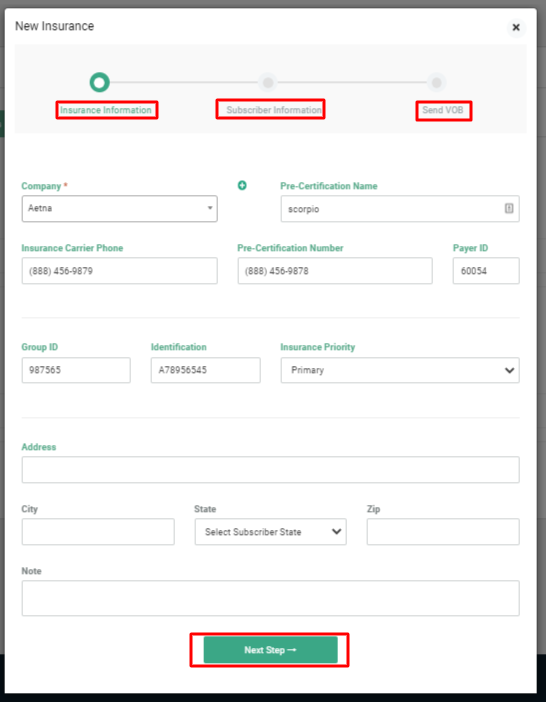The width and height of the screenshot is (546, 702).
Task: Click the Subscriber Information step circle
Action: (268, 82)
